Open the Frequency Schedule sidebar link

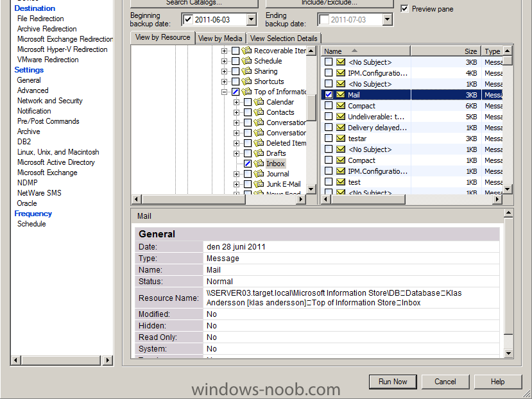point(31,224)
